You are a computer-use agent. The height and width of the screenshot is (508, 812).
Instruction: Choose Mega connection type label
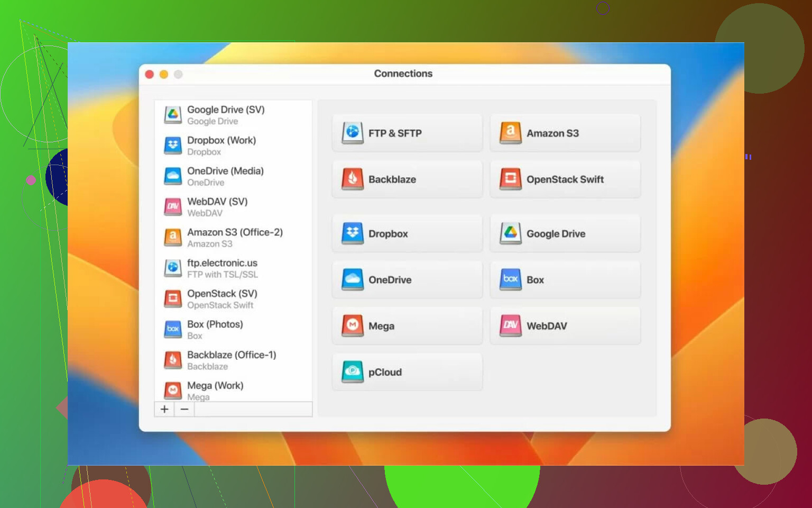tap(381, 326)
